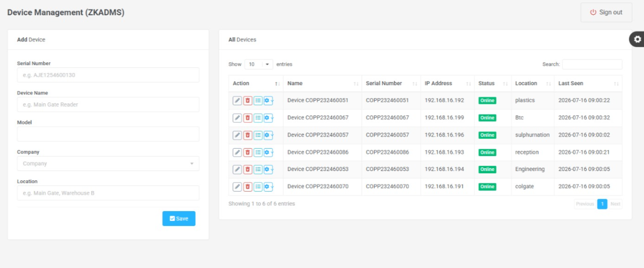The width and height of the screenshot is (644, 268).
Task: Edit device COPP232460070 with pencil icon
Action: click(x=237, y=187)
